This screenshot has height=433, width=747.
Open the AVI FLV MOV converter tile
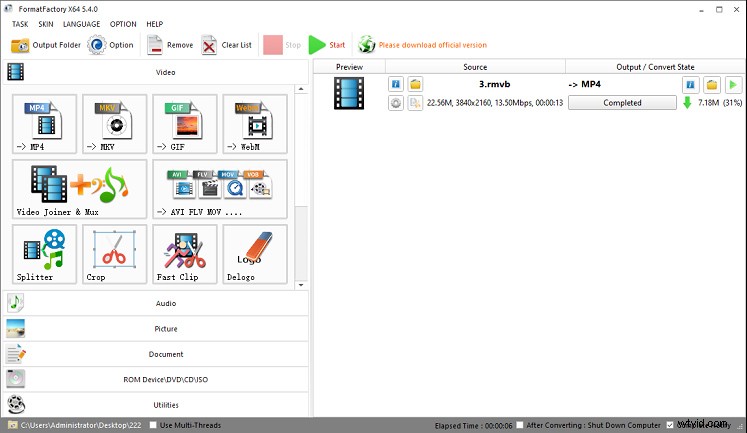pos(220,189)
